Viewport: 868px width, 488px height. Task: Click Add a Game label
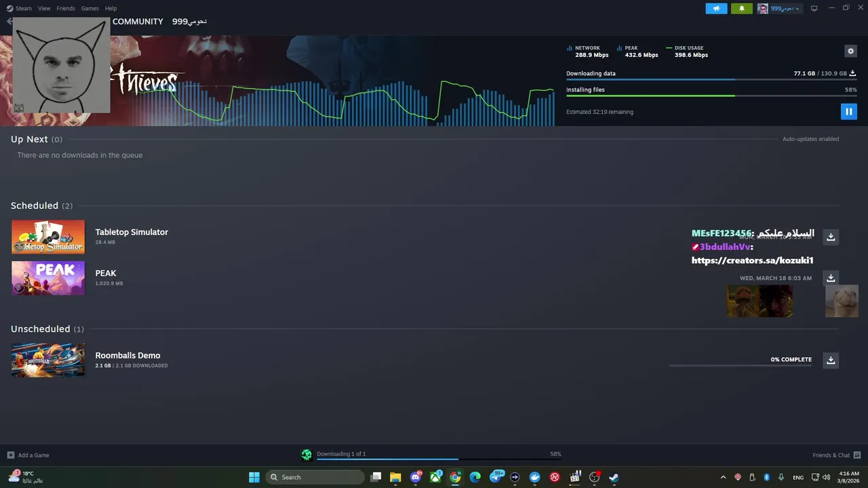(x=33, y=455)
